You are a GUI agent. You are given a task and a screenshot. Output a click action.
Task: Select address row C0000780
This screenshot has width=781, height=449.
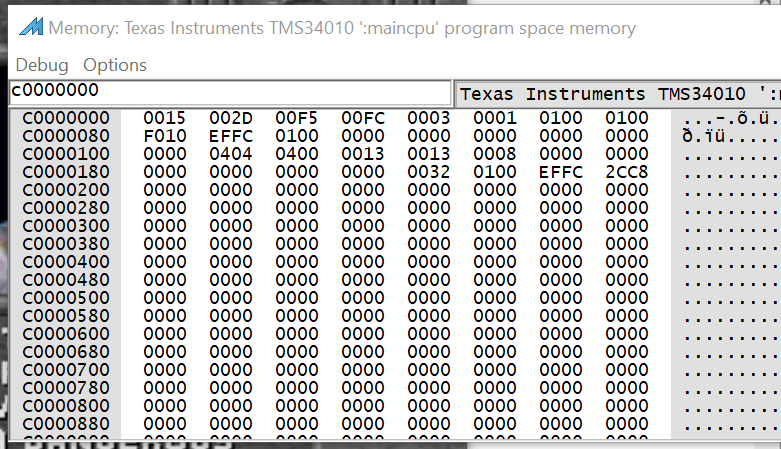coord(66,388)
